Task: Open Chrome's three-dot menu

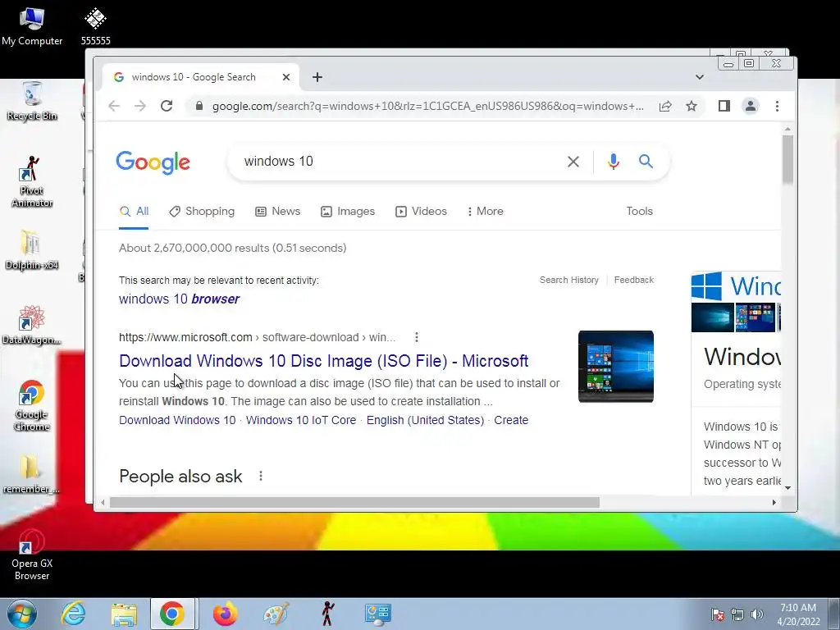Action: click(x=777, y=106)
